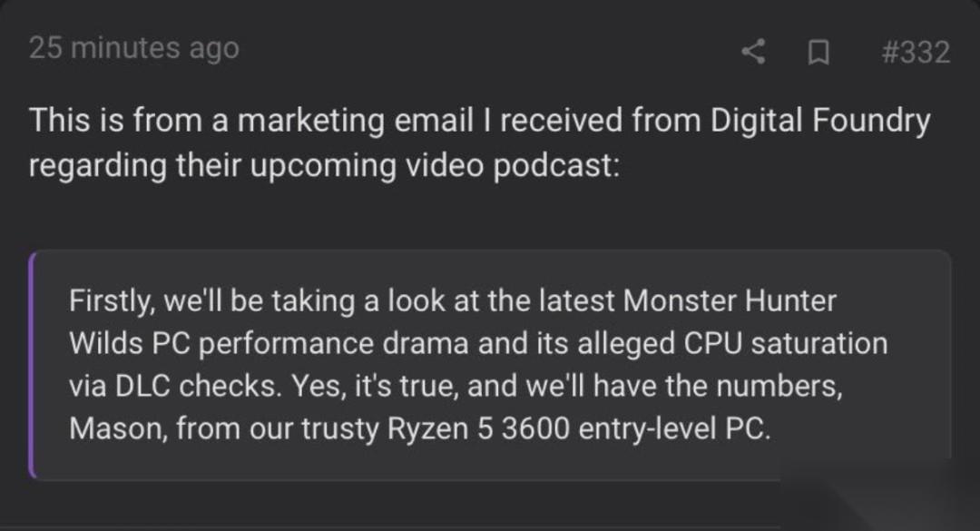980x531 pixels.
Task: Open the #332 post permalink
Action: [916, 52]
